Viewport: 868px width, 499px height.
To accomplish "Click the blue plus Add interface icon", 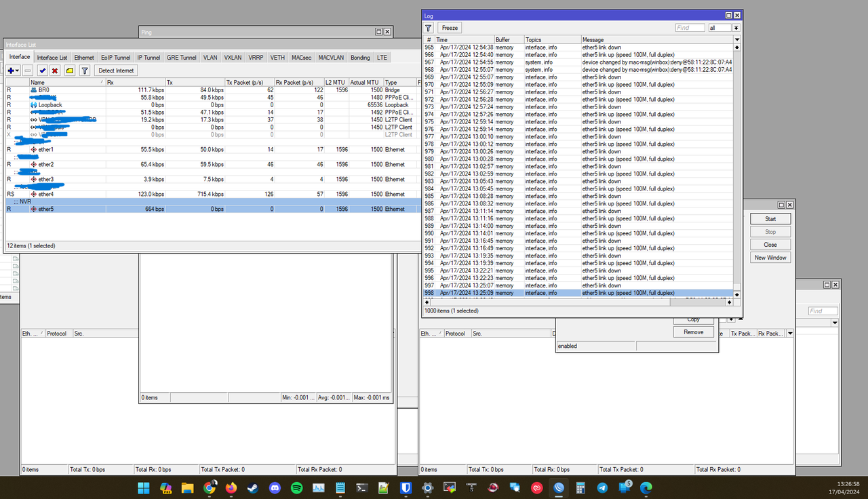I will 11,71.
